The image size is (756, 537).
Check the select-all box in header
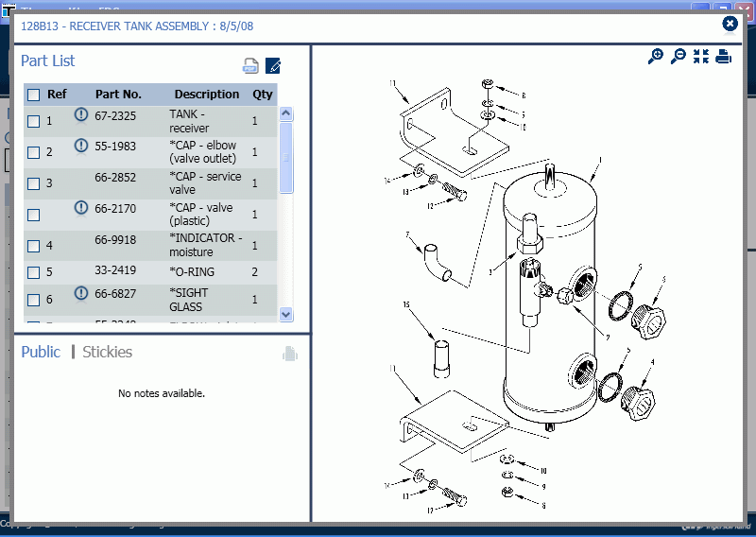pos(34,95)
